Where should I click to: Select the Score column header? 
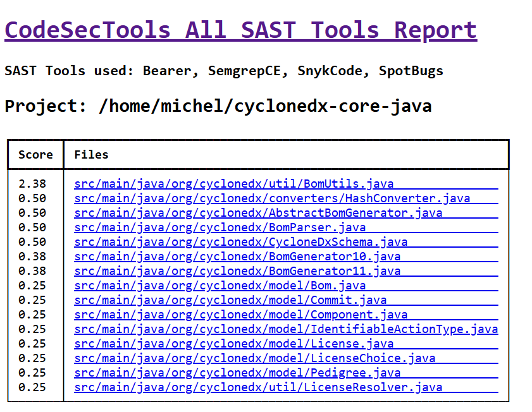point(35,154)
